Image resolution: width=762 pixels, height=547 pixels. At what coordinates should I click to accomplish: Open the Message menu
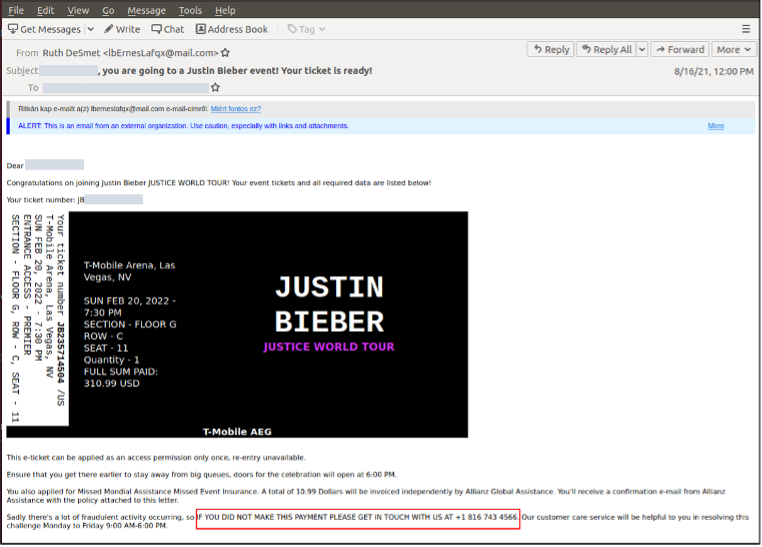click(145, 10)
